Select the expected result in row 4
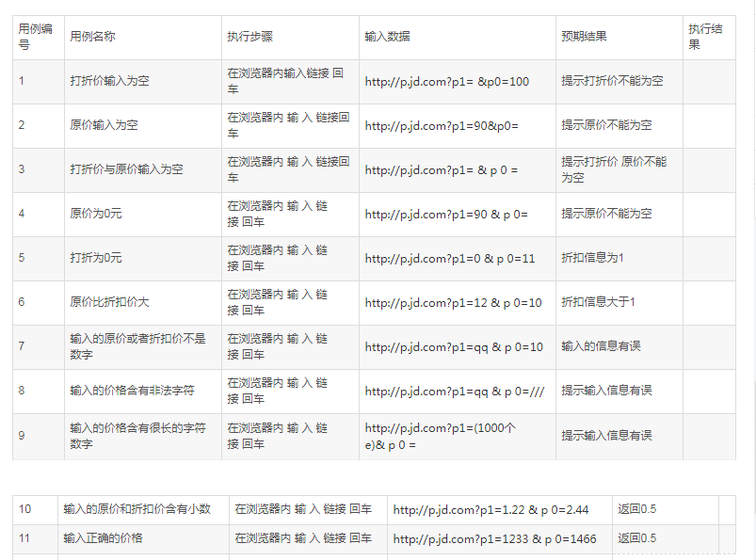756x560 pixels. 606,214
